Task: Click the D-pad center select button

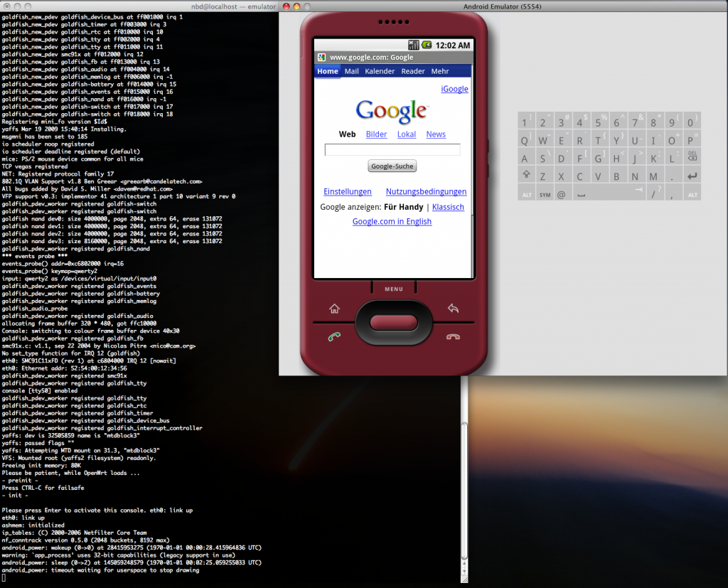Action: tap(394, 322)
